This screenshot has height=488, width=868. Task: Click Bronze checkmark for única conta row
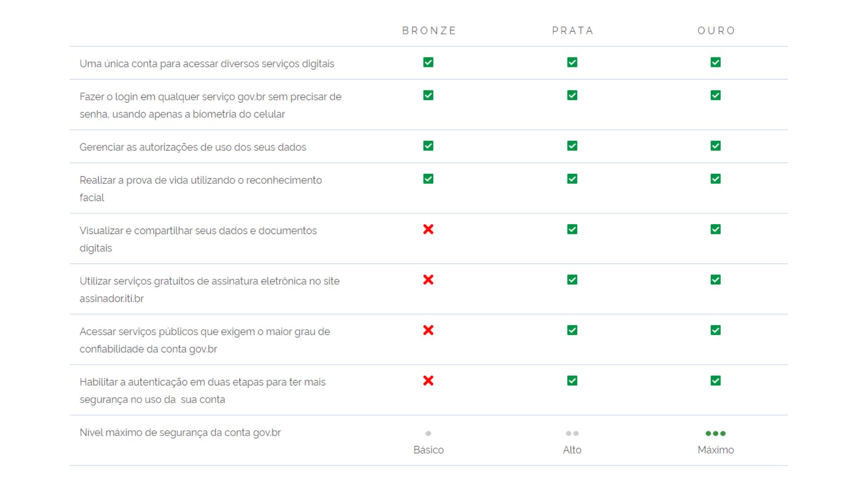(428, 62)
